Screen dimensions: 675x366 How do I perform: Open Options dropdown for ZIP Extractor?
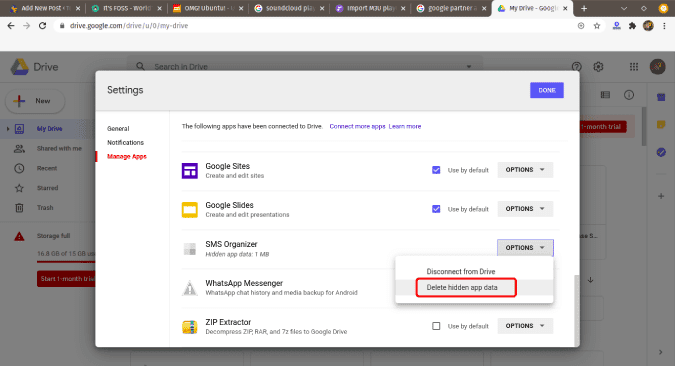pyautogui.click(x=525, y=326)
